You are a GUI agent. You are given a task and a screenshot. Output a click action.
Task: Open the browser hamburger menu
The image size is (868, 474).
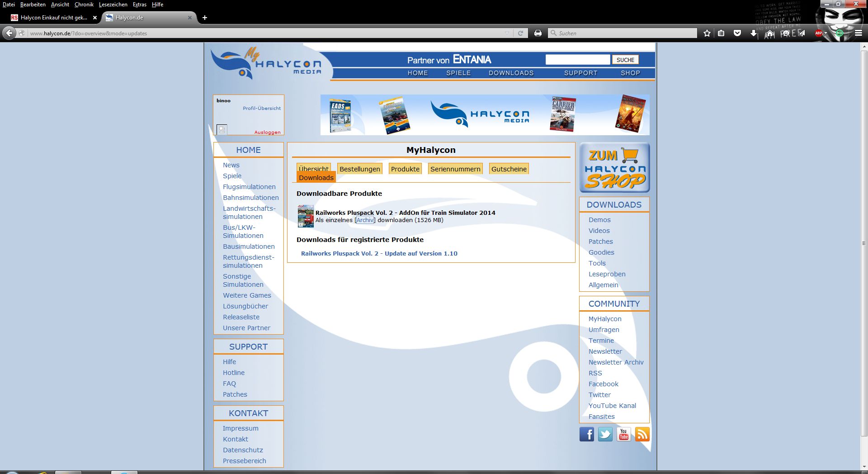click(x=859, y=33)
